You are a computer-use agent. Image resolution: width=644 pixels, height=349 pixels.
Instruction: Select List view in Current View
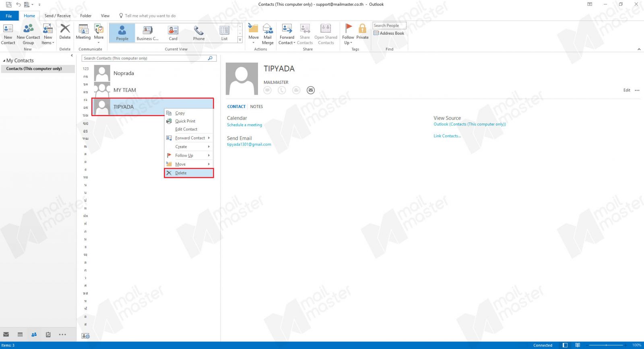coord(224,33)
